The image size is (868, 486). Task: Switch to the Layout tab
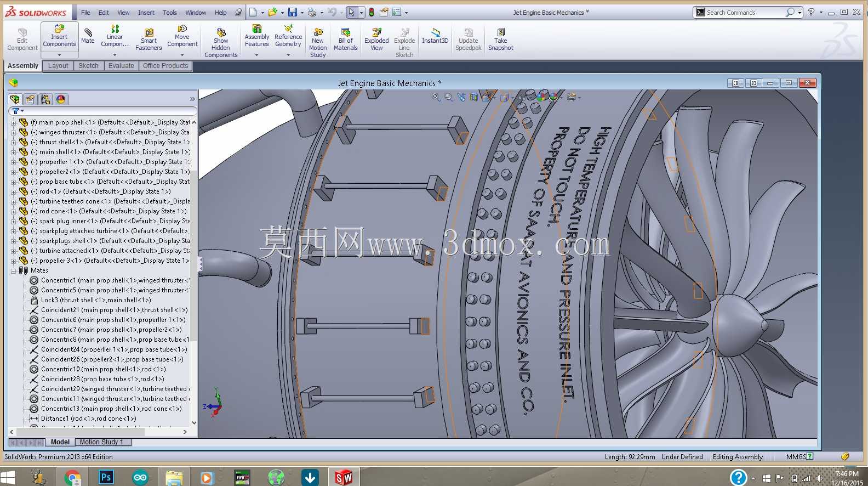click(x=58, y=66)
